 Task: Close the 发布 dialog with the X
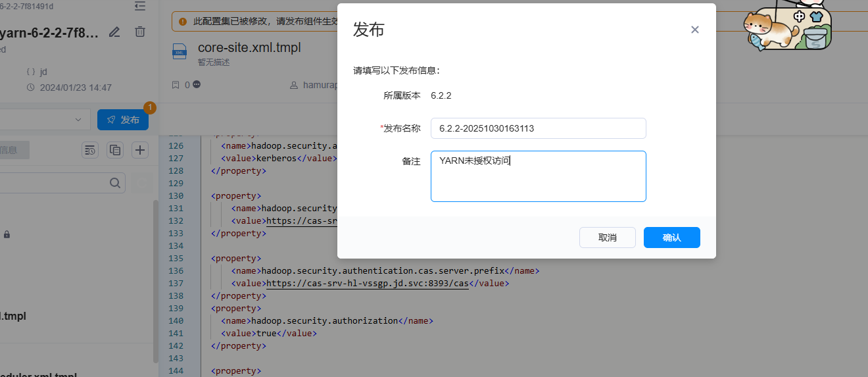pos(694,30)
